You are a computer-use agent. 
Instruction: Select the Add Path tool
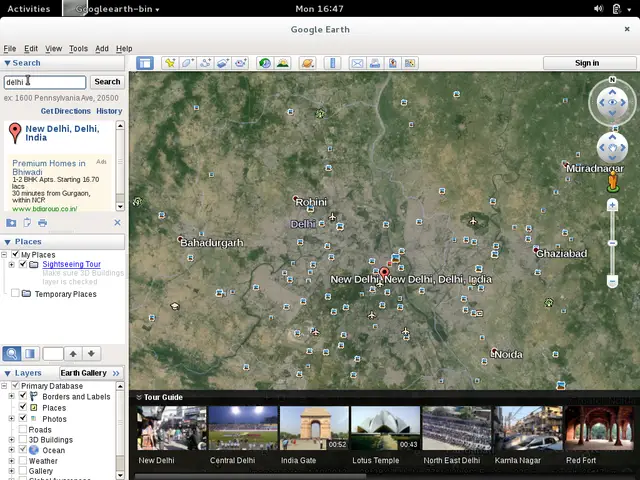coord(205,63)
